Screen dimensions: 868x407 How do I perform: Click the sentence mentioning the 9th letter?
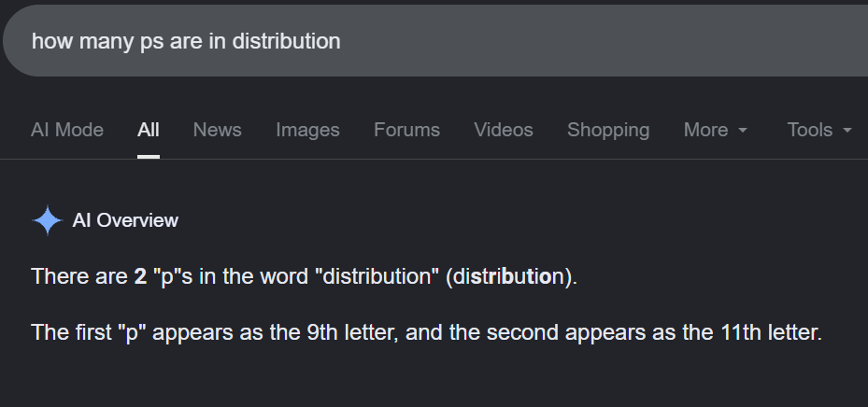coord(426,332)
